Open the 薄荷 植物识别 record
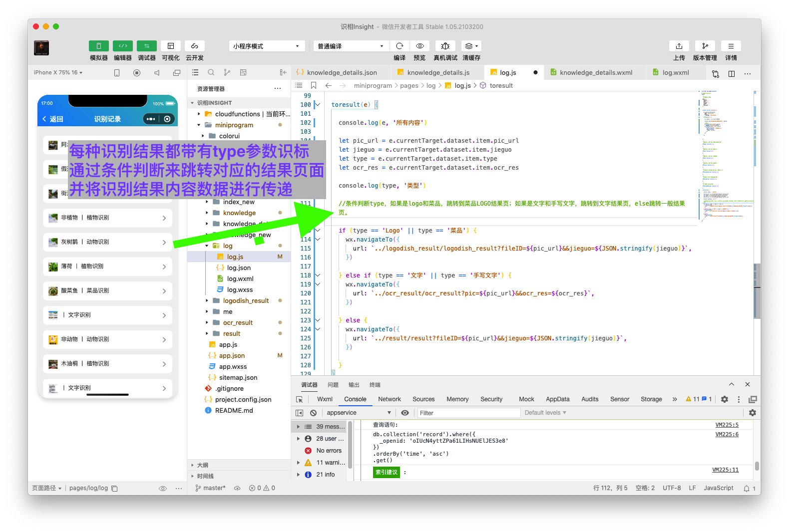This screenshot has width=789, height=532. coord(107,266)
